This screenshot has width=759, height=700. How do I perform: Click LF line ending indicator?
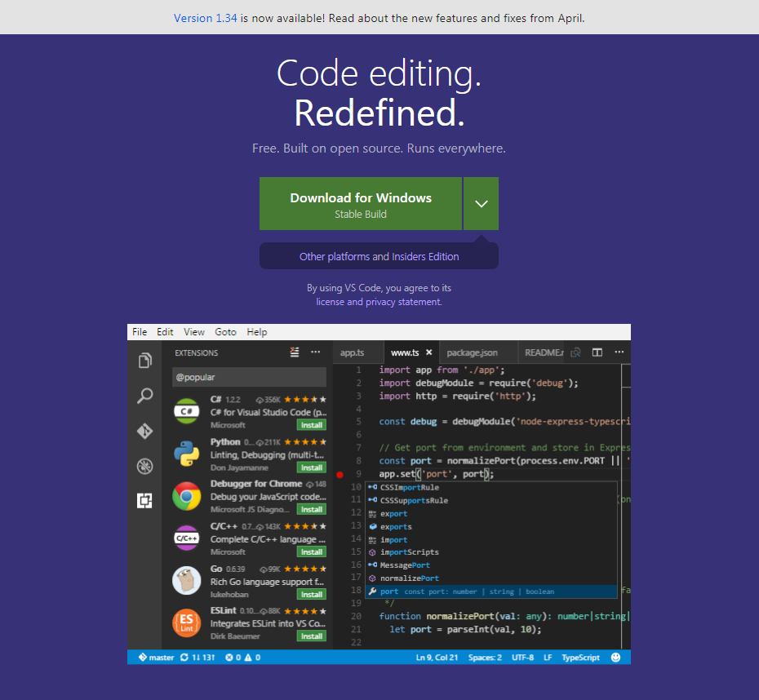pyautogui.click(x=548, y=658)
